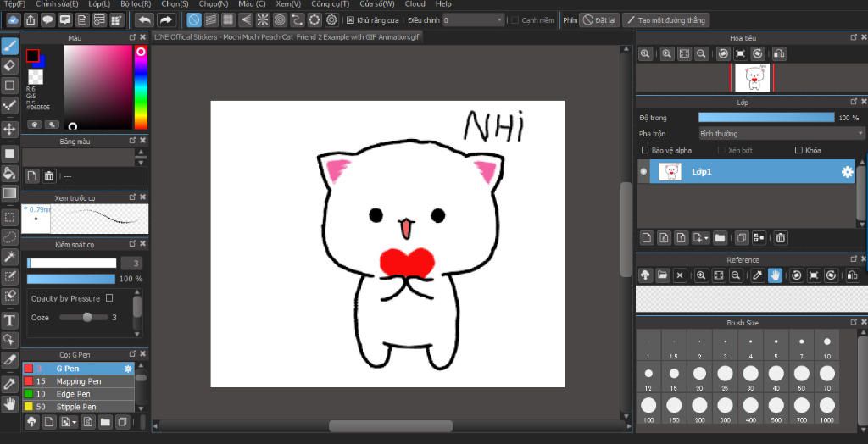Click the Độ trong opacity slider

click(x=766, y=118)
